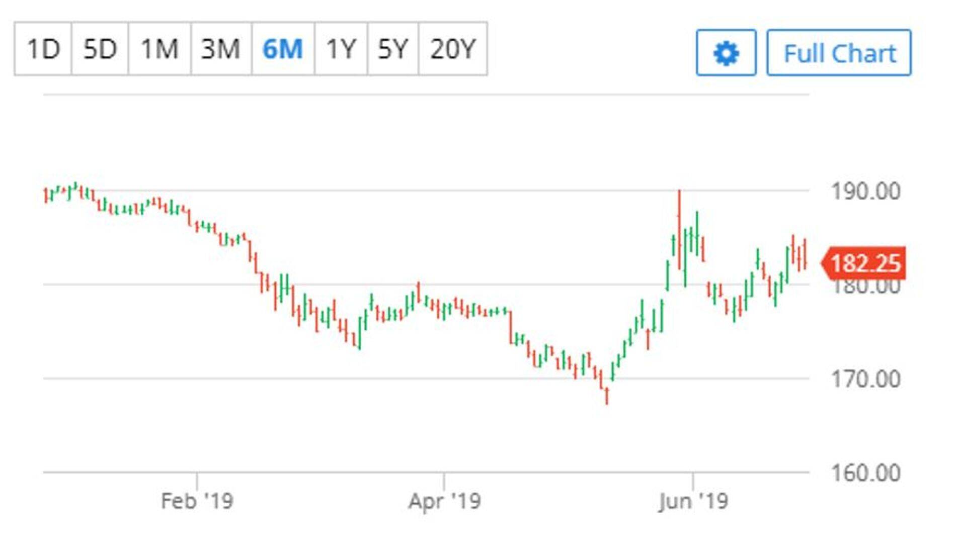Click the 190.00 price axis label
Viewport: 966px width, 560px height.
865,192
